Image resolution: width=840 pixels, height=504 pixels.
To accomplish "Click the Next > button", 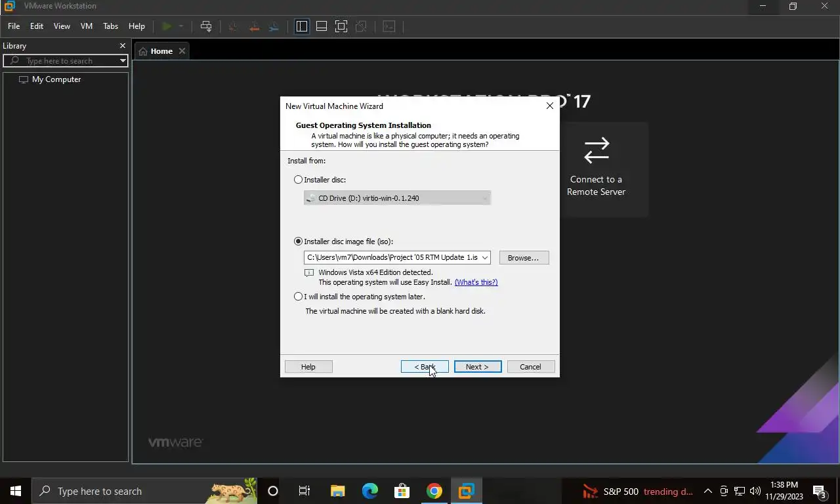I will tap(478, 367).
